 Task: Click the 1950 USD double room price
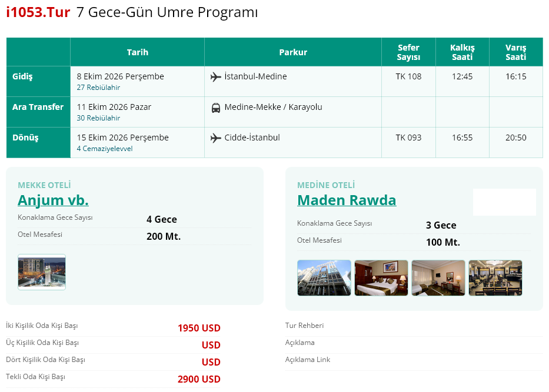199,328
